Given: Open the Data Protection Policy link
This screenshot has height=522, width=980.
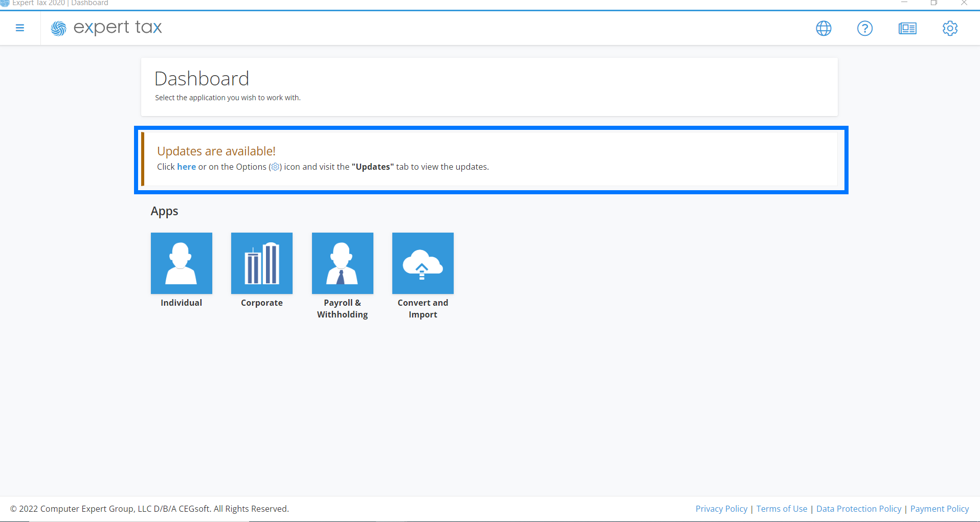Looking at the screenshot, I should pos(859,509).
